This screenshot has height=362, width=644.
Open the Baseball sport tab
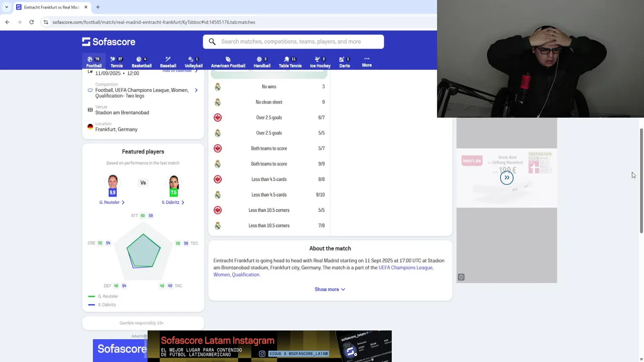[x=168, y=62]
